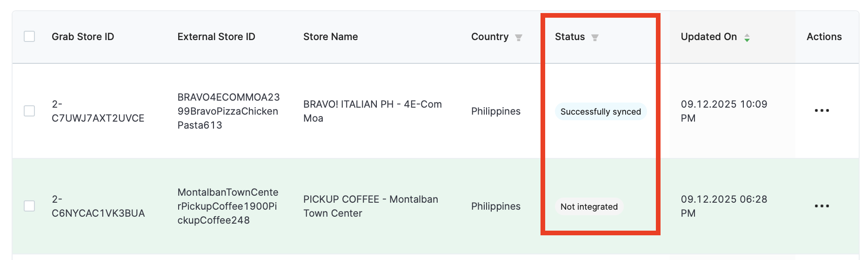Click the Successfully synced status badge
Screen dimensions: 868x260
coord(601,111)
